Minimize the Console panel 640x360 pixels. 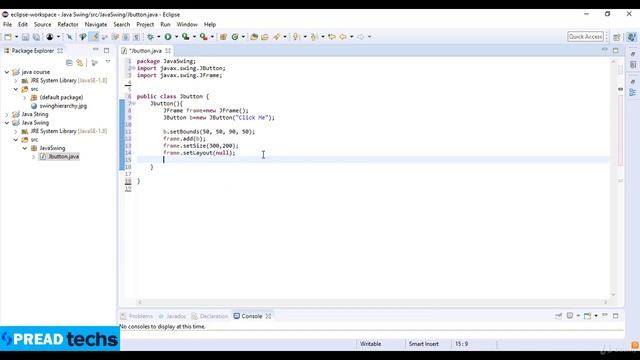point(605,316)
